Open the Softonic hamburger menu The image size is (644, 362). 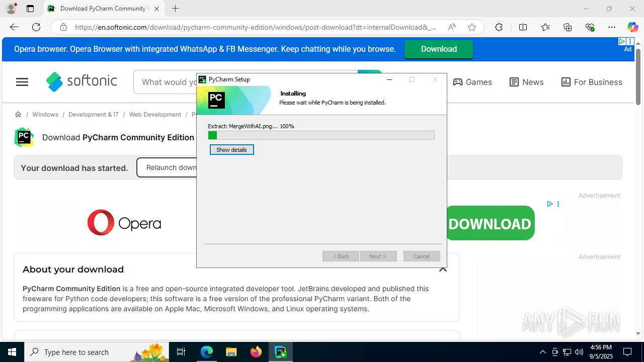coord(22,82)
